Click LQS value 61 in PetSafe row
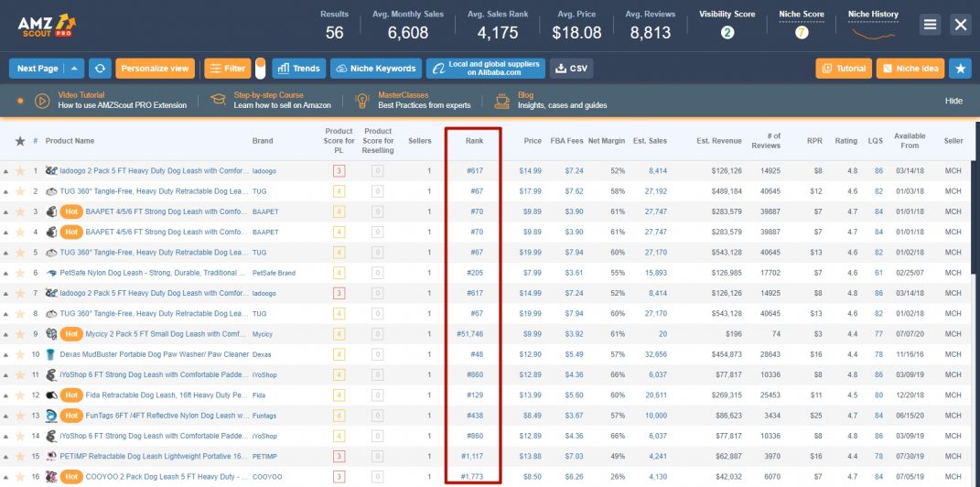Screen dimensions: 980x487 point(878,273)
